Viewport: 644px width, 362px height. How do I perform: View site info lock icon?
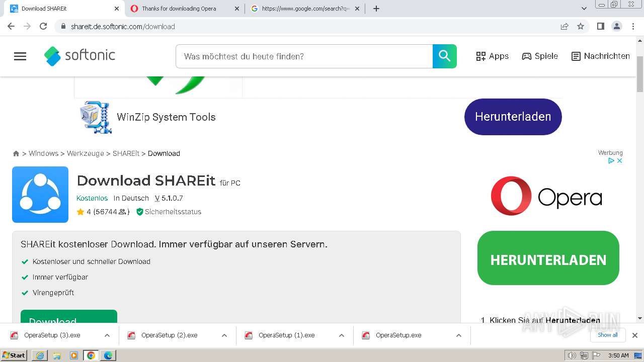[x=63, y=26]
